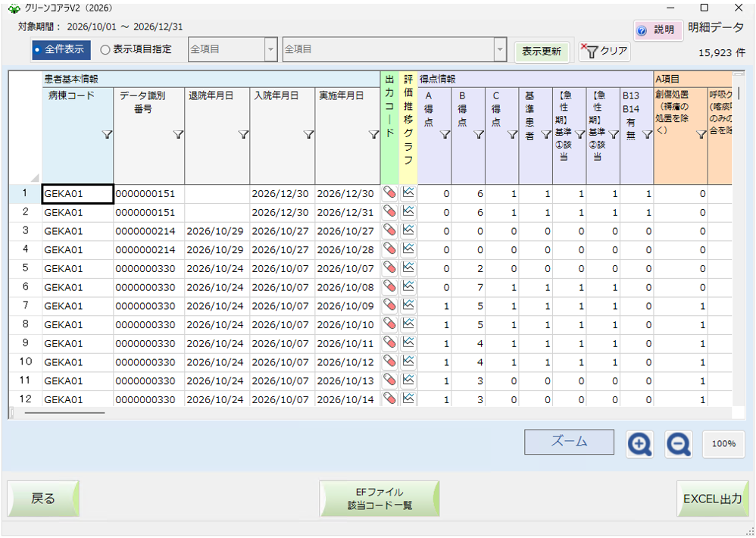Click the 0000000214 cell in row 3
This screenshot has width=756, height=538.
[x=149, y=231]
